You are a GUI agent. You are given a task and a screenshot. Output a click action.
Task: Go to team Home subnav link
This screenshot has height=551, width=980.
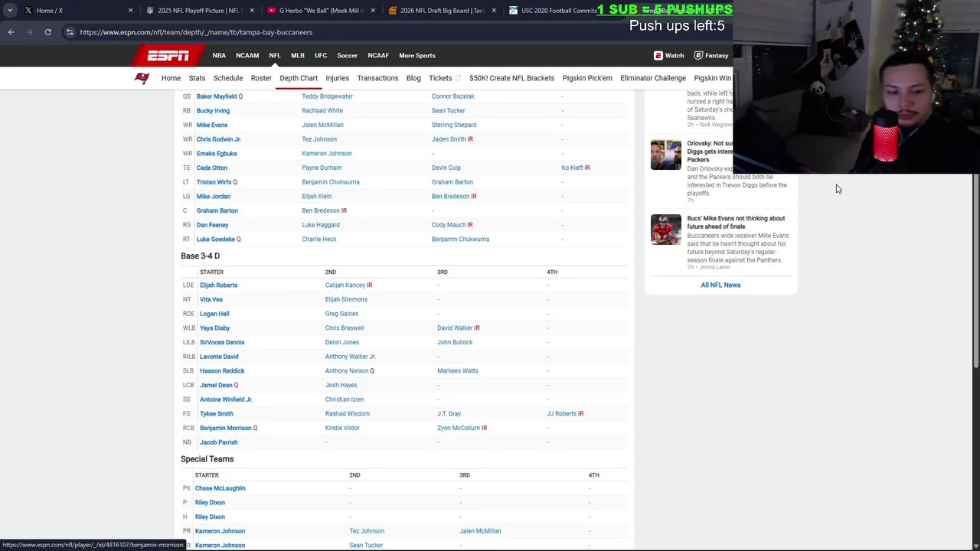click(171, 78)
